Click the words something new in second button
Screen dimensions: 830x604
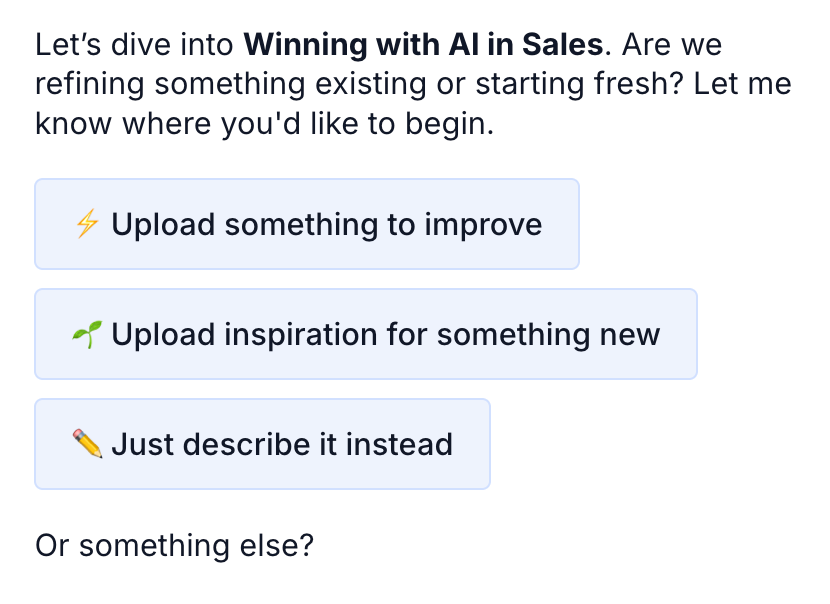coord(548,335)
